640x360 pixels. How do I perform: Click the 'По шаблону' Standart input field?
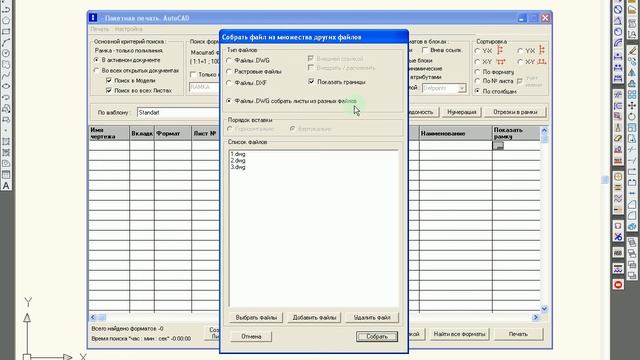pos(178,112)
